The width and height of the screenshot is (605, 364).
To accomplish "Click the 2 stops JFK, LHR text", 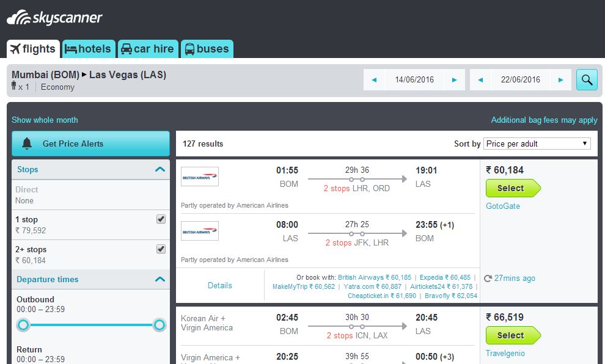I will coord(357,242).
